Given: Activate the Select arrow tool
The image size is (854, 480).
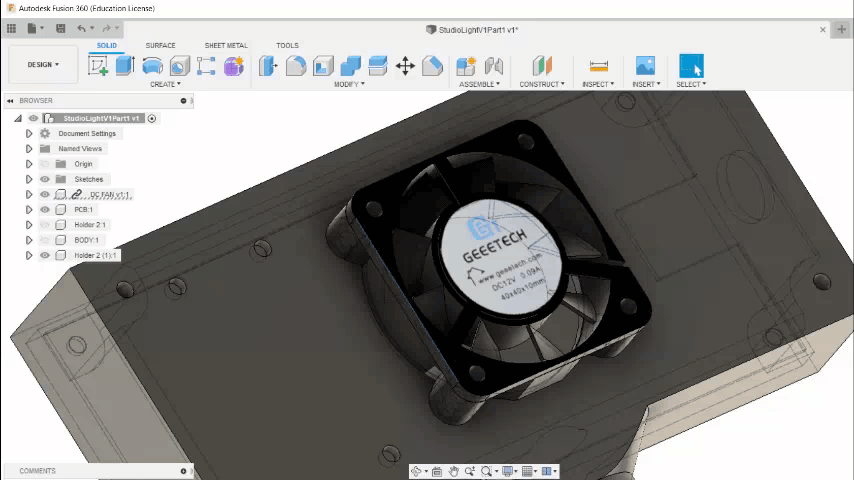Looking at the screenshot, I should [691, 66].
